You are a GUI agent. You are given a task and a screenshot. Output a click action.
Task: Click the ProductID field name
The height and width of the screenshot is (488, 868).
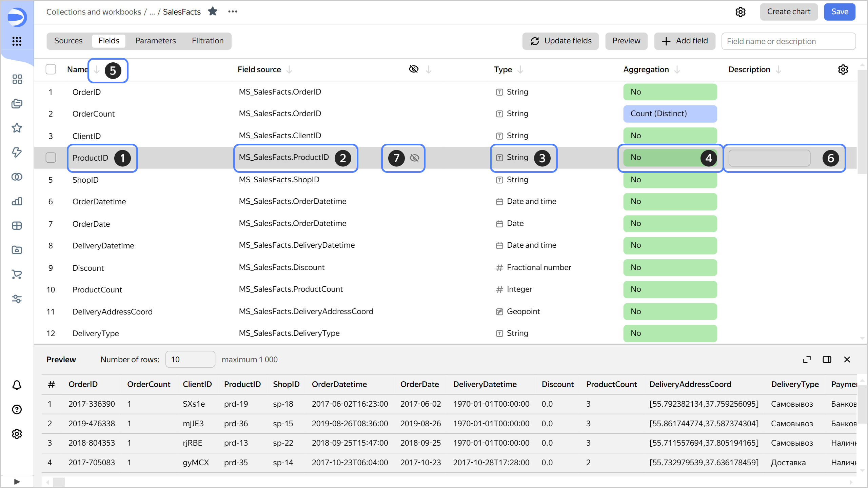pyautogui.click(x=90, y=158)
